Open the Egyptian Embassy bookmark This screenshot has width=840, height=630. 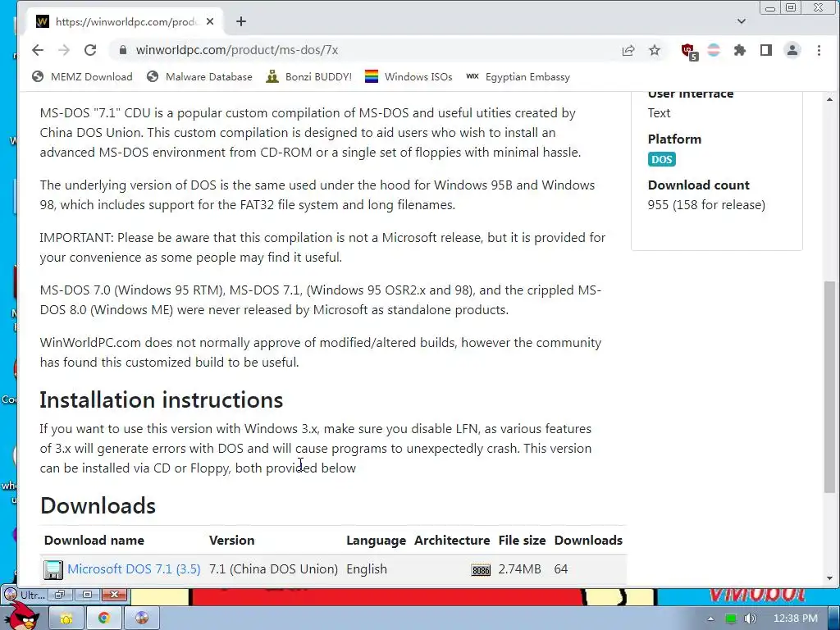pyautogui.click(x=518, y=76)
